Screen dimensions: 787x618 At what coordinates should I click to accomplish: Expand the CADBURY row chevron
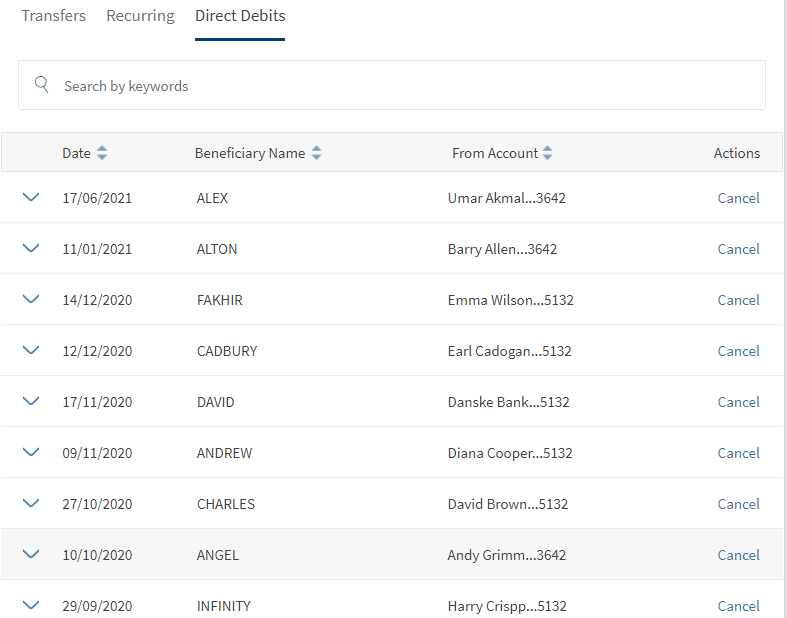pyautogui.click(x=31, y=351)
